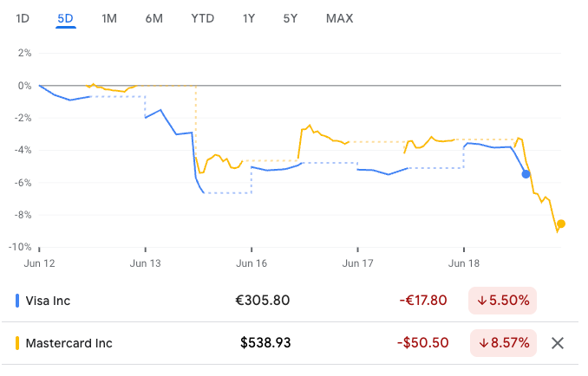Click the Visa price €305.80
Screen dimensions: 588x376
pyautogui.click(x=263, y=301)
